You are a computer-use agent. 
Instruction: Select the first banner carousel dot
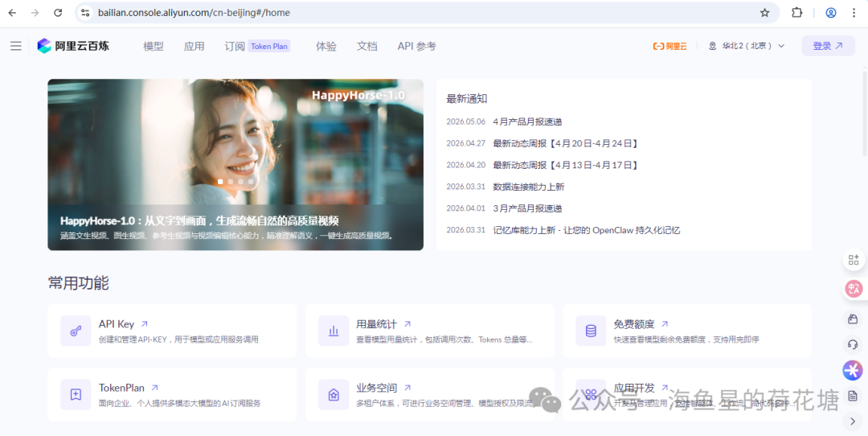221,181
